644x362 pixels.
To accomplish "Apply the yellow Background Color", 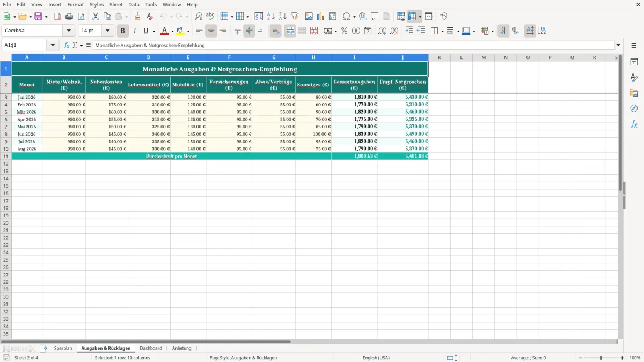I will click(x=180, y=31).
